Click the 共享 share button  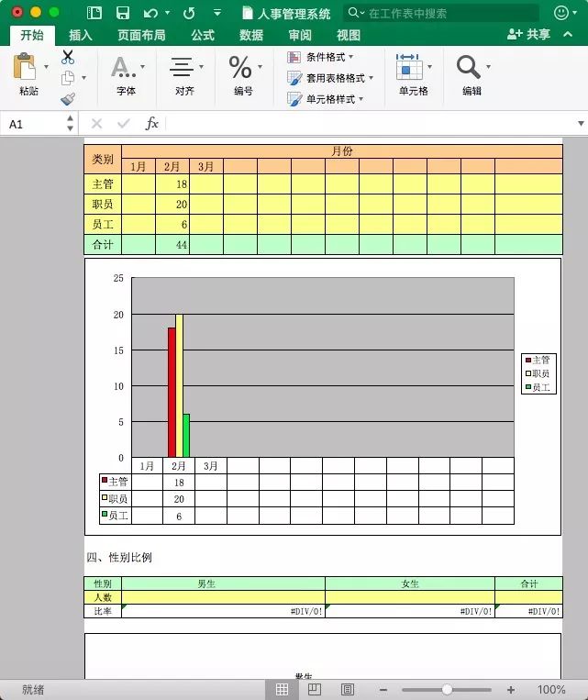[x=529, y=35]
